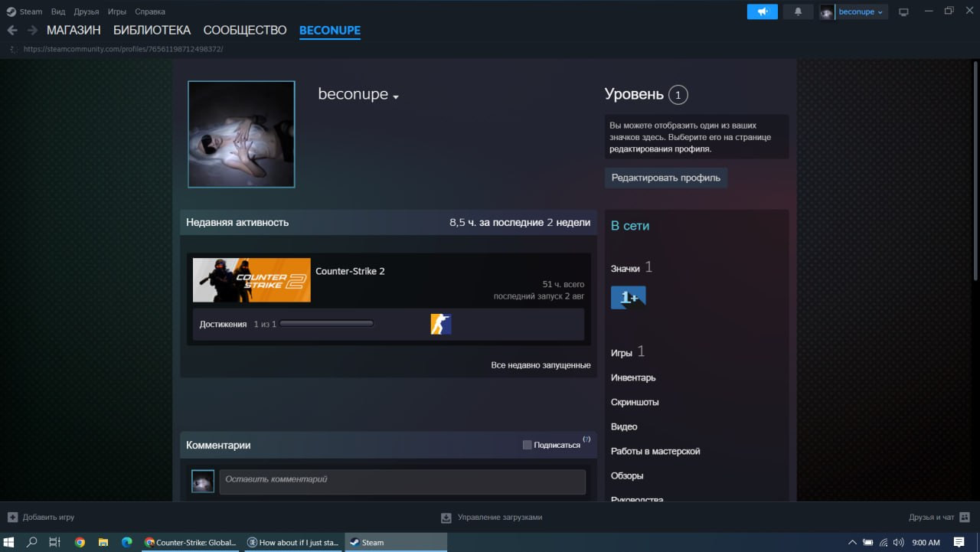Open the Все недавно запущенные link
This screenshot has height=552, width=980.
(541, 365)
